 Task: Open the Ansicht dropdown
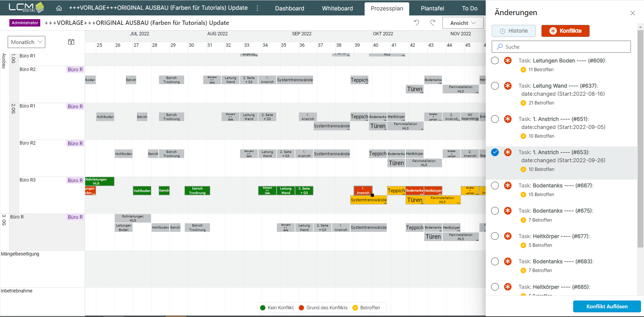(463, 23)
